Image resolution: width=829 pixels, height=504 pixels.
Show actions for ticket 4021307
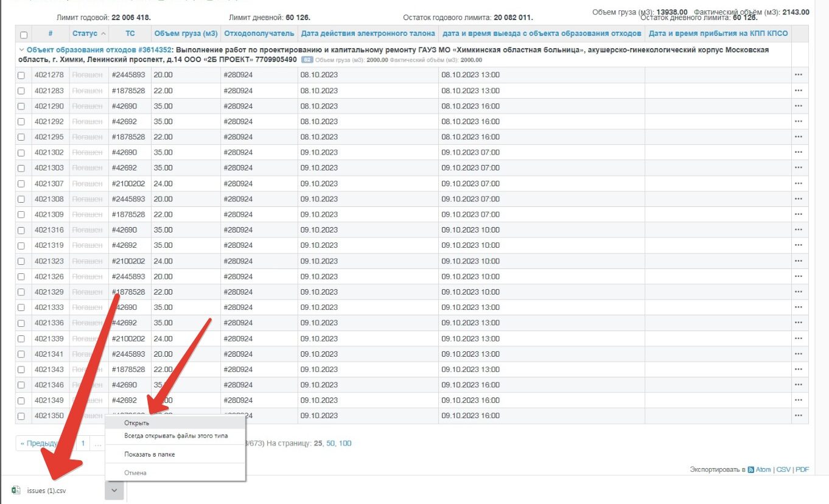[x=799, y=183]
